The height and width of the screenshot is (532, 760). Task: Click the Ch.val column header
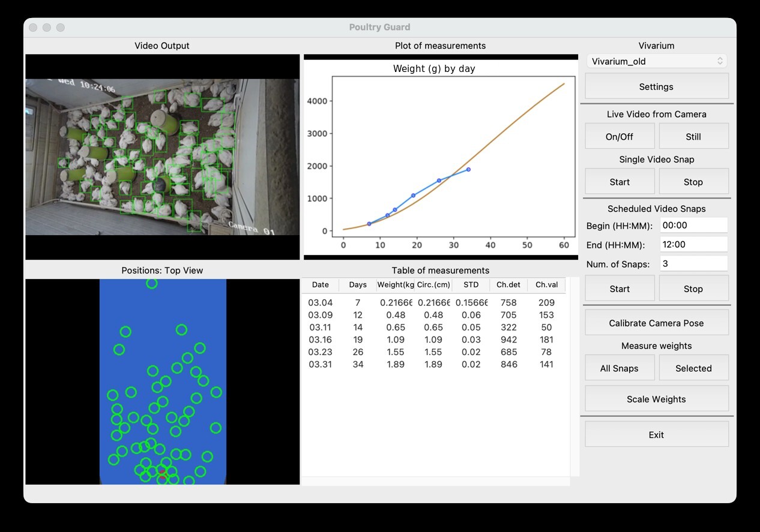point(546,285)
